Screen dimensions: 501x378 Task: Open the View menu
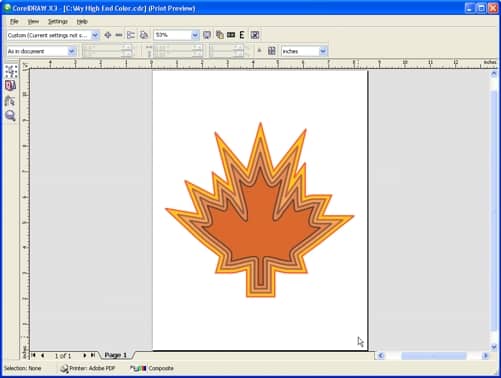point(33,22)
